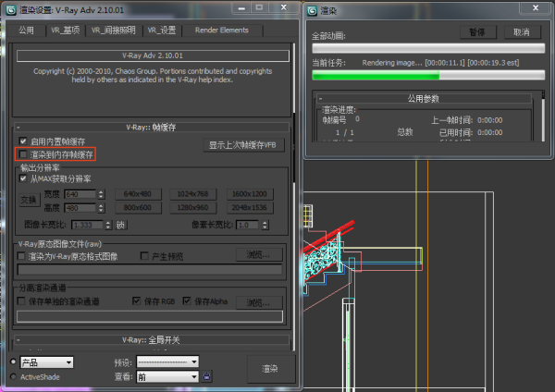Close the 渲染 progress dialog

tap(541, 11)
